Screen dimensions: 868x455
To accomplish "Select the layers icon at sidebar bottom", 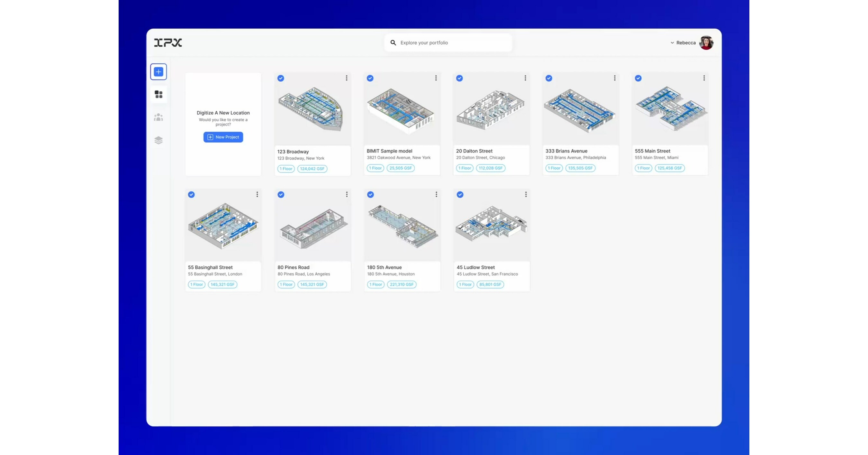I will pyautogui.click(x=158, y=140).
